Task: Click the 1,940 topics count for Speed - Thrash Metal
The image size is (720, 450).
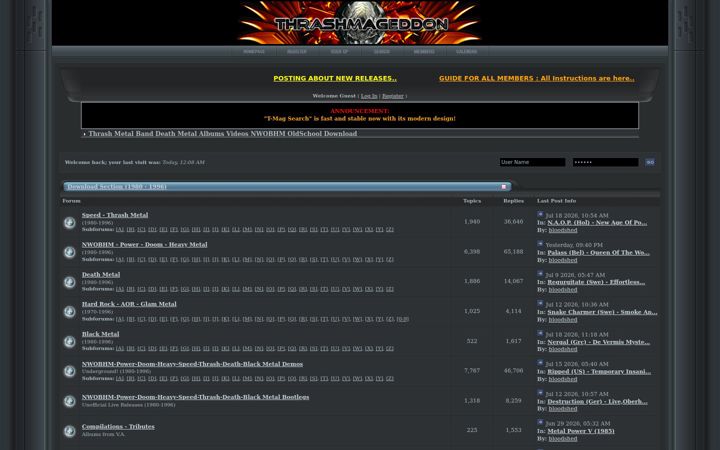Action: (472, 222)
